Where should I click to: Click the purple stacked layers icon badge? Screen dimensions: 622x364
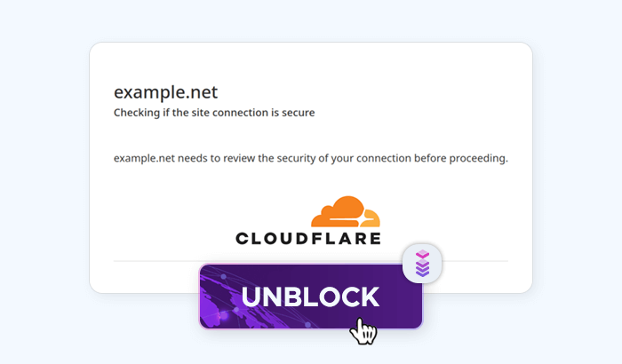tap(422, 264)
